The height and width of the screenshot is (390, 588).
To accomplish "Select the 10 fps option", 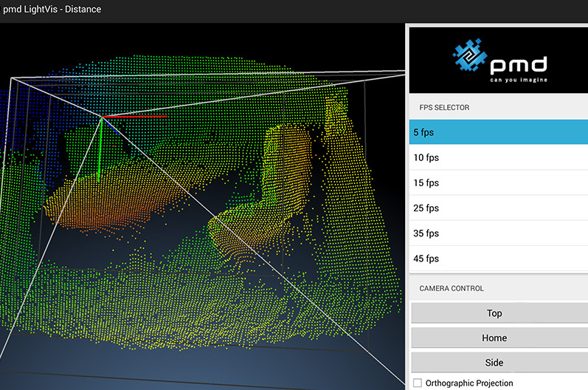I will point(499,157).
